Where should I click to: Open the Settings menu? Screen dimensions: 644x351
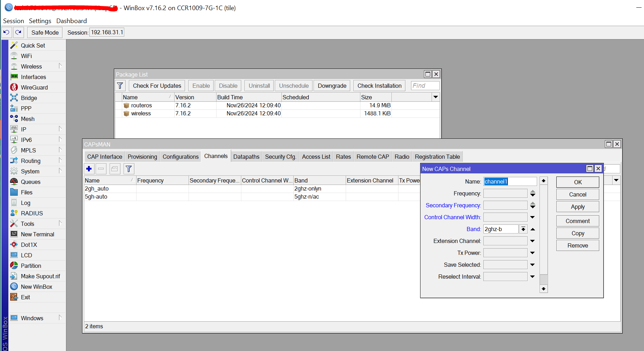point(40,21)
